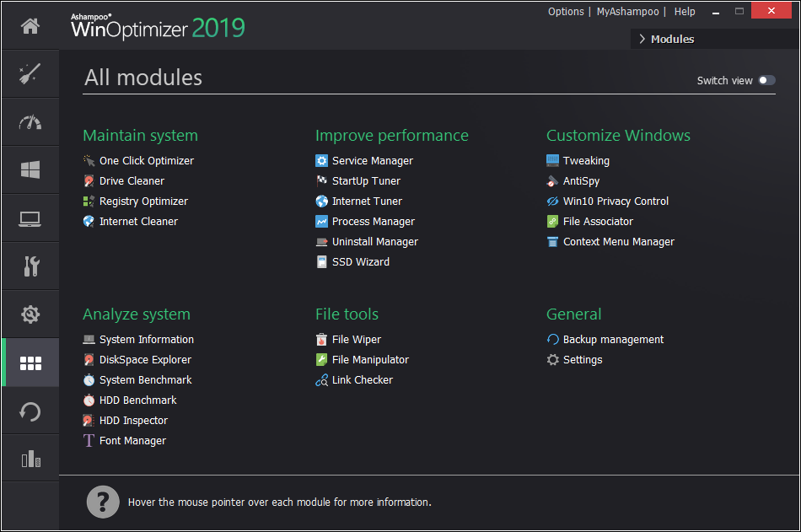Click the WinOptimizer 2019 logo
The image size is (801, 532).
[x=158, y=27]
